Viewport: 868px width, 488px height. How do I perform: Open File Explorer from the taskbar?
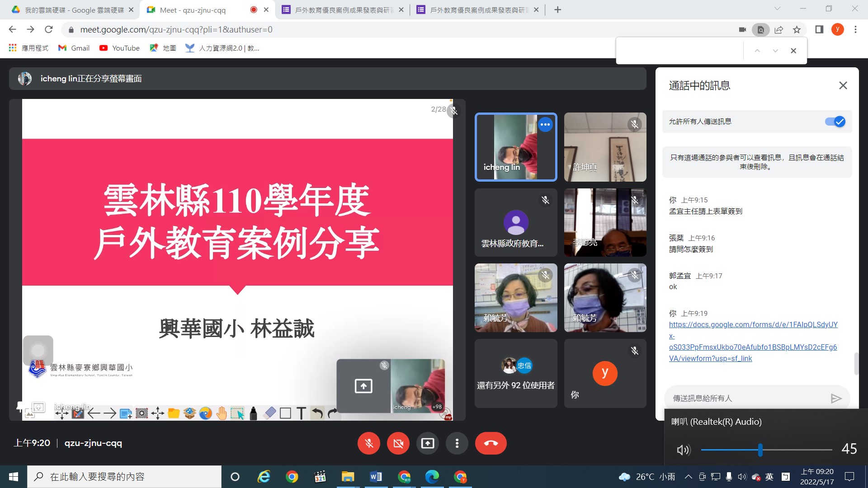click(348, 477)
